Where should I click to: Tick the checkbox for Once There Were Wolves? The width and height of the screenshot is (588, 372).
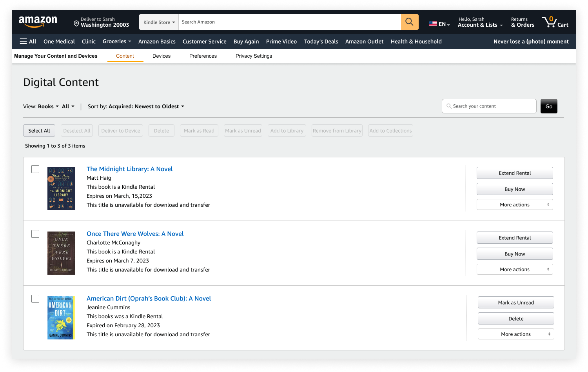[x=35, y=234]
